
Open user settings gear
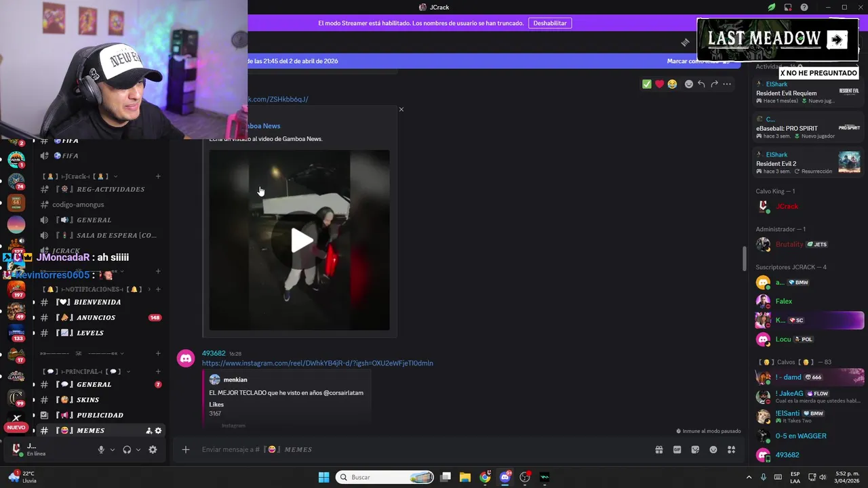(x=153, y=449)
